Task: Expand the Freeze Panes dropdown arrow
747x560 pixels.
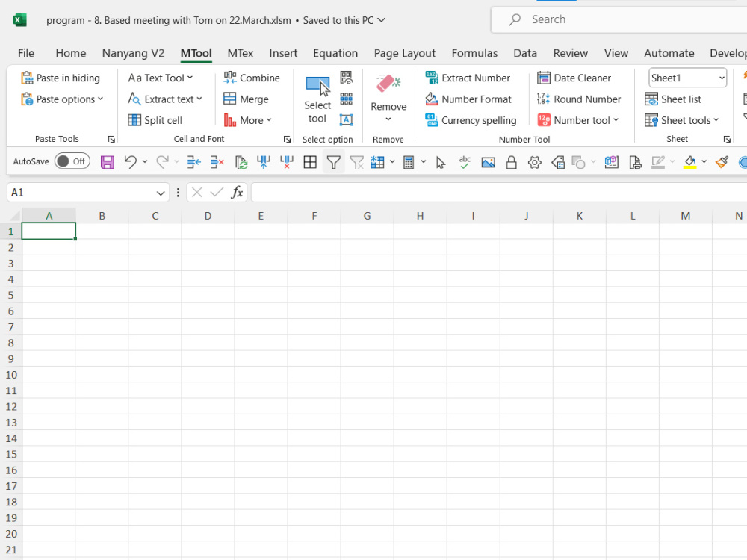Action: click(x=392, y=162)
